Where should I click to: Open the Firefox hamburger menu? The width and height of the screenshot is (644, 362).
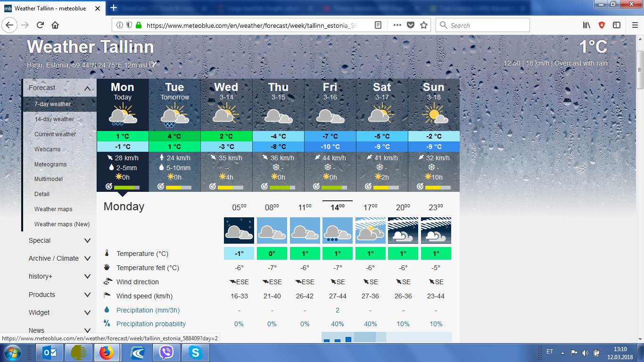tap(635, 25)
